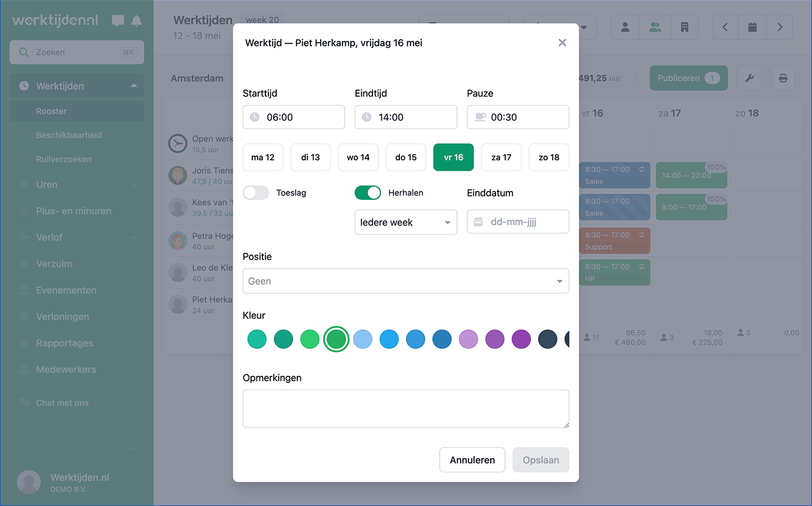Open Beschikbaarheid in the sidebar

point(69,135)
